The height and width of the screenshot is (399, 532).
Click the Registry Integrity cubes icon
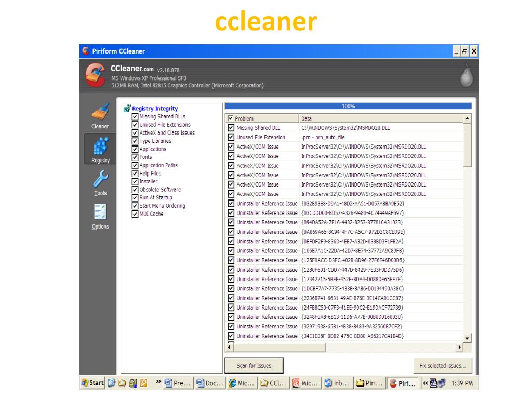click(127, 109)
